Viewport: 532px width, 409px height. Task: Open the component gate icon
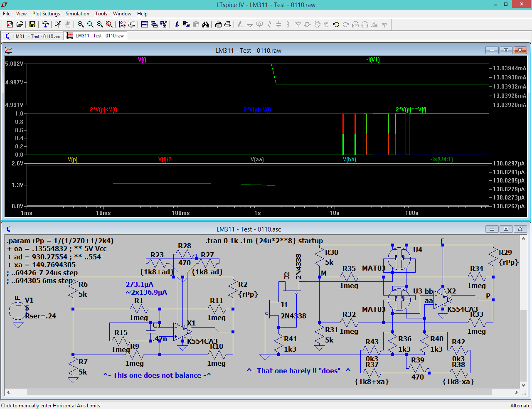pyautogui.click(x=308, y=25)
